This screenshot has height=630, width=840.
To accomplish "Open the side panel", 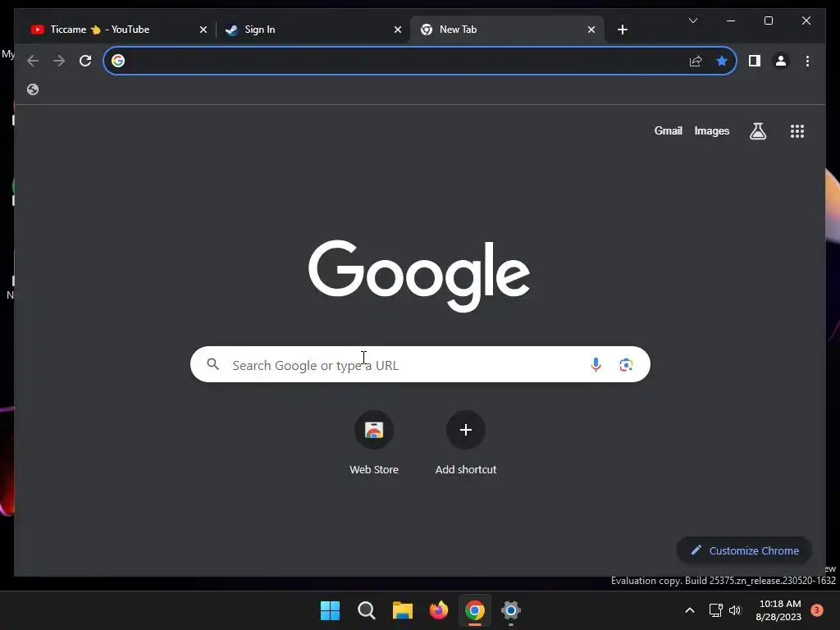I will pos(755,61).
